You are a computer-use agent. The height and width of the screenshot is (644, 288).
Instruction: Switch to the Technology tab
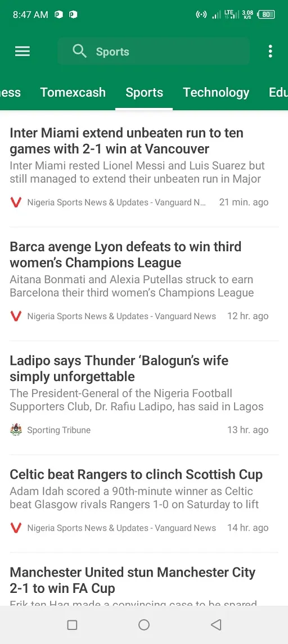coord(216,92)
